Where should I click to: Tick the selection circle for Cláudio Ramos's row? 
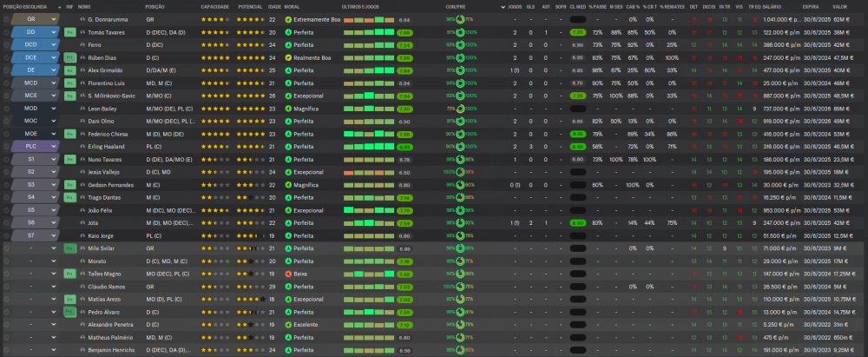click(x=6, y=287)
